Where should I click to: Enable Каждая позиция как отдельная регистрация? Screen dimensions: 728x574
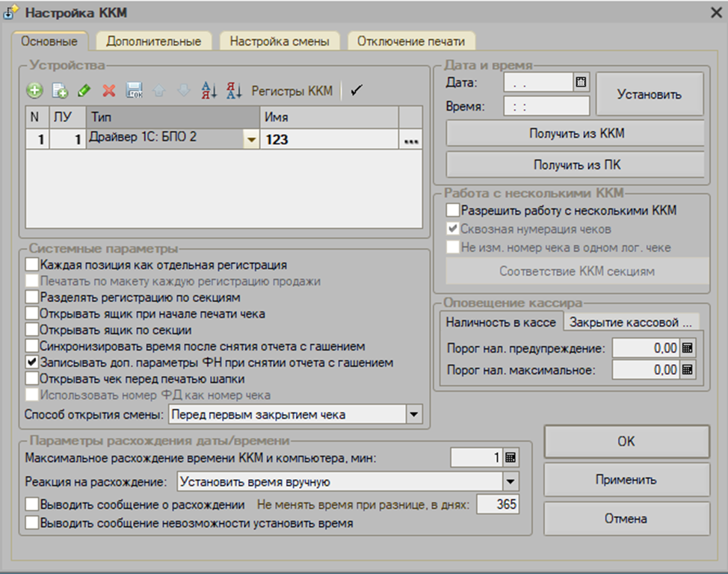click(31, 265)
